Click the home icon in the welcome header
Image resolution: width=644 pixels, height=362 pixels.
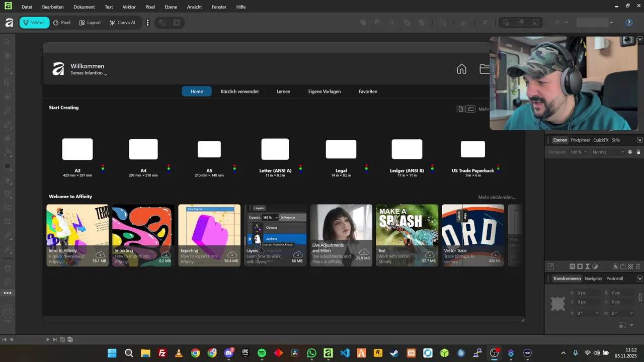pyautogui.click(x=461, y=69)
